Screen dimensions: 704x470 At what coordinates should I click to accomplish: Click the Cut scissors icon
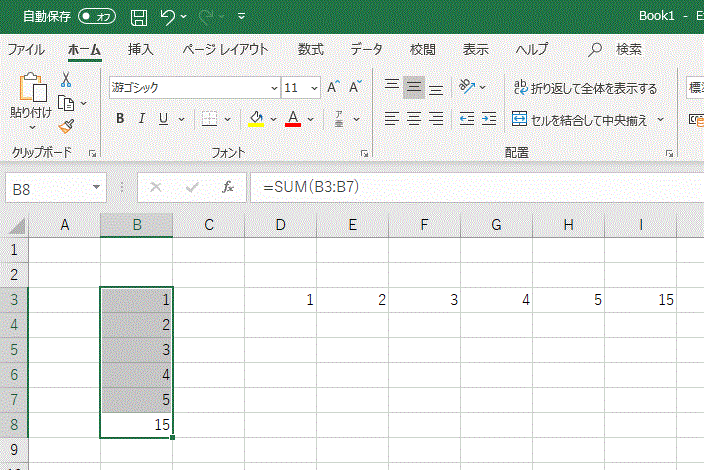click(66, 80)
